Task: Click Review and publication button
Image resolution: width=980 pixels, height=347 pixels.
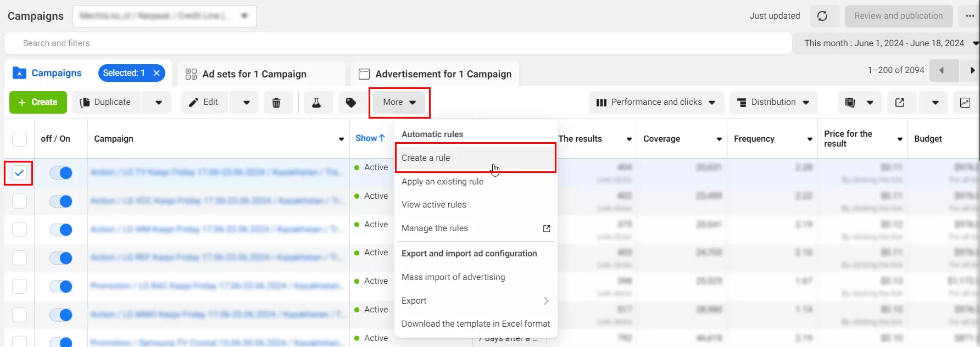Action: [899, 16]
